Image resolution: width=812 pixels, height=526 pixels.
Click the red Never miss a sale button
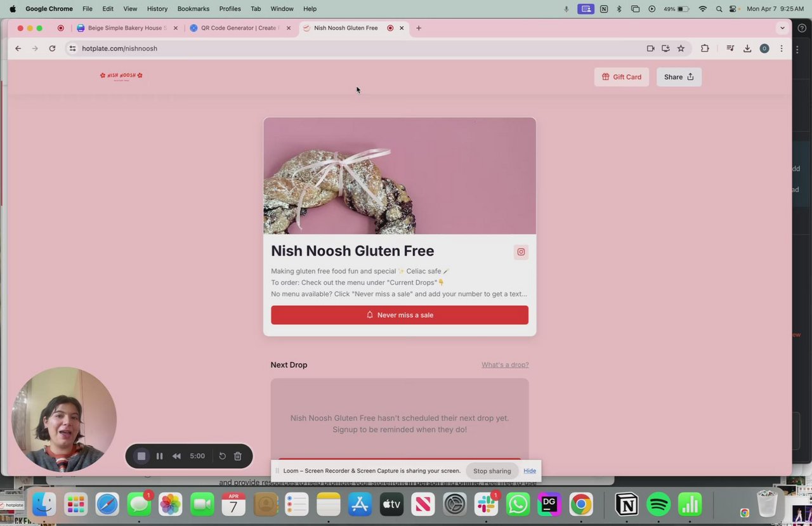(x=400, y=315)
